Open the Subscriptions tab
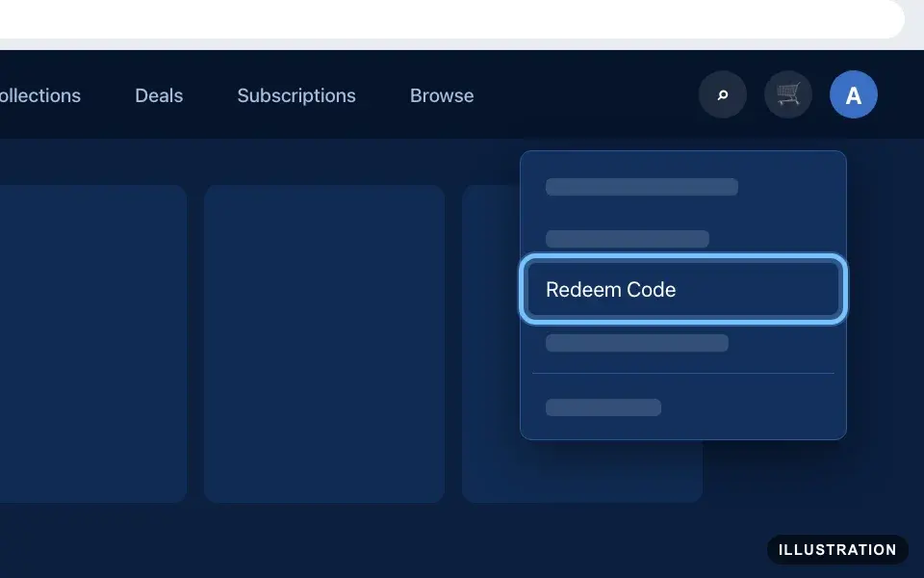 [x=296, y=95]
